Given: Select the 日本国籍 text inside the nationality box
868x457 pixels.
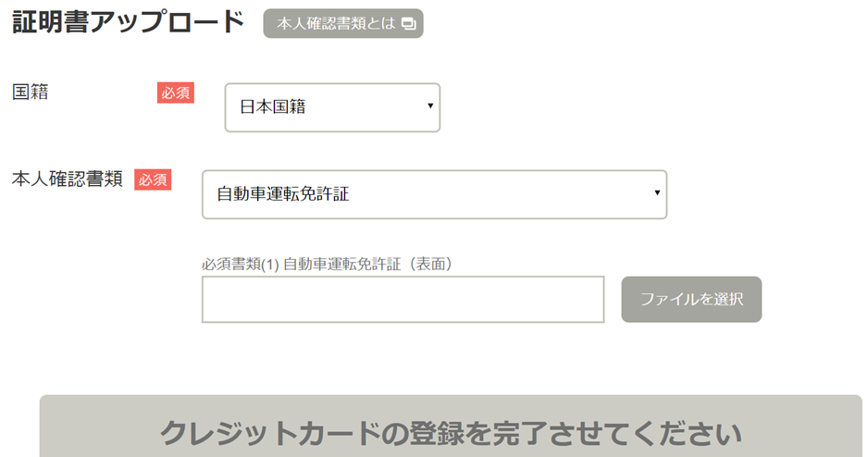Looking at the screenshot, I should tap(273, 106).
